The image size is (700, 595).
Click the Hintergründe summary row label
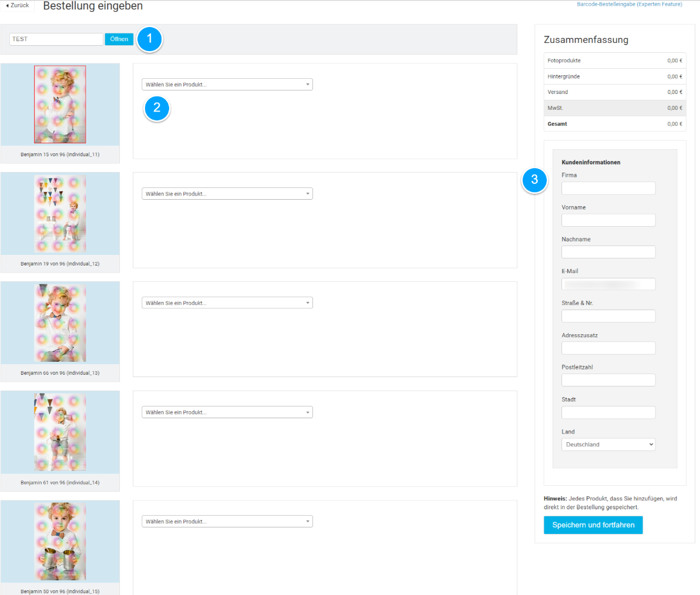pyautogui.click(x=563, y=76)
